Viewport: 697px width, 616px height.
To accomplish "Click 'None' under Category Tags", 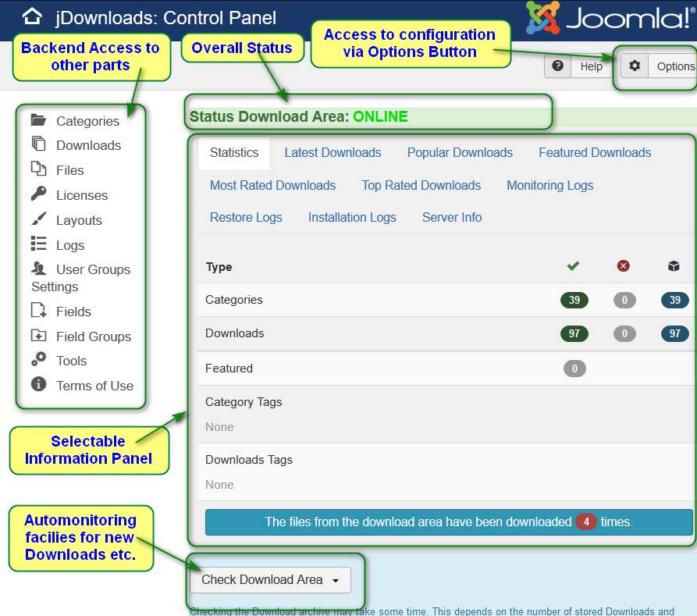I will [219, 427].
